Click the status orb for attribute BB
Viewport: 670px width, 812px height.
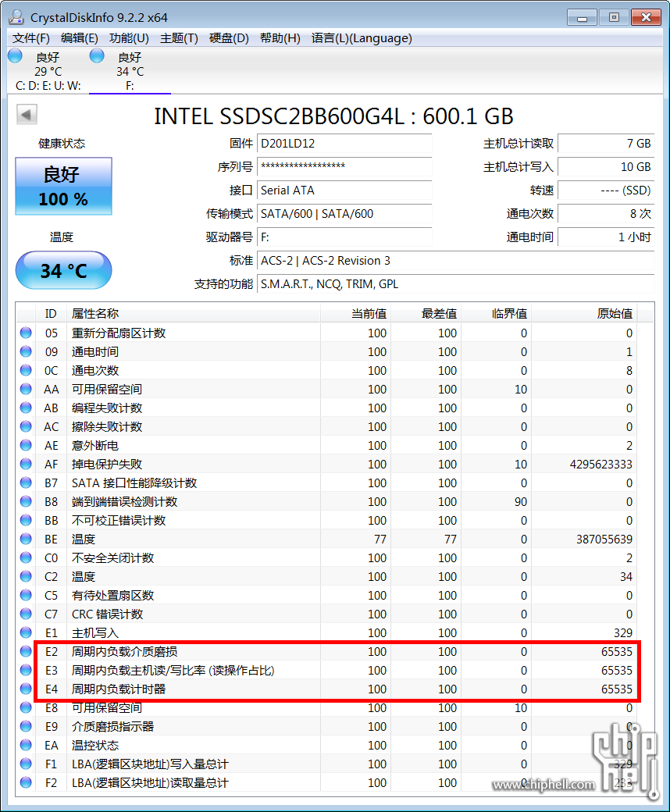coord(26,520)
